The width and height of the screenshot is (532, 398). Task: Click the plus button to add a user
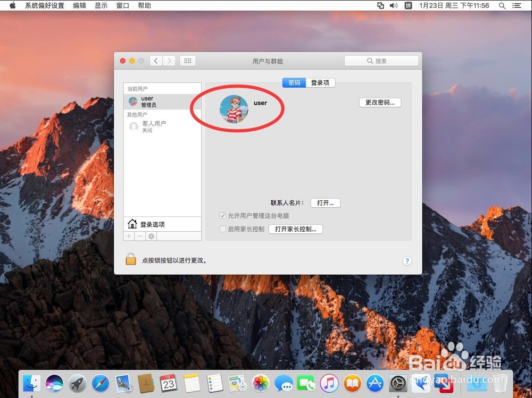pyautogui.click(x=129, y=236)
